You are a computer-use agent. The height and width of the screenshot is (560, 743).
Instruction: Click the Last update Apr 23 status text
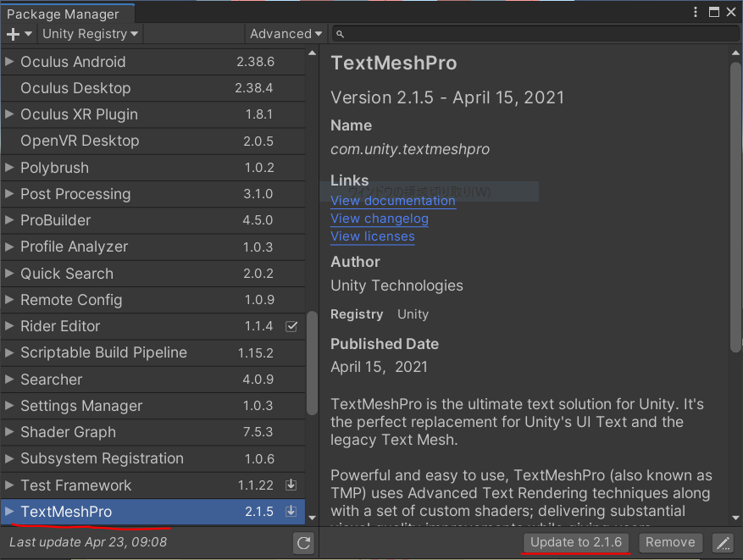[88, 542]
